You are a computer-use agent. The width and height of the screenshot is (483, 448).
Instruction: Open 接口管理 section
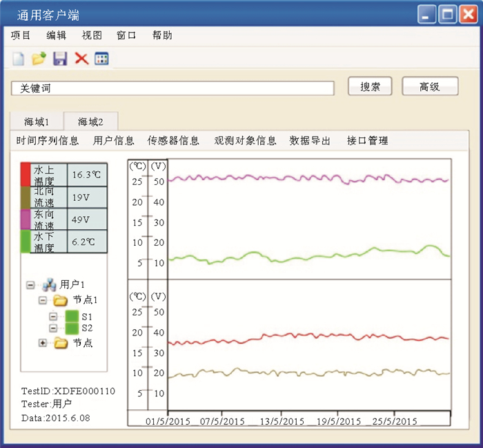(x=368, y=141)
